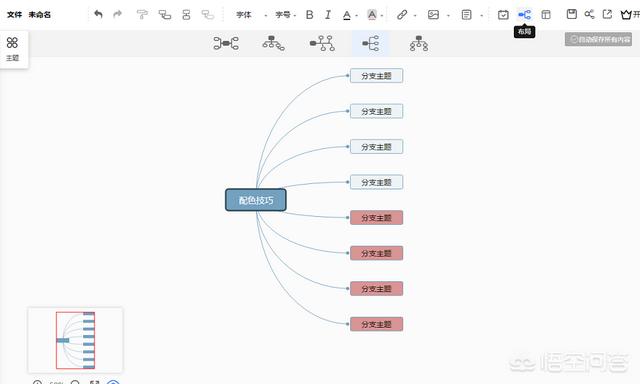
Task: Click the 自动保存所有内容 auto-save button
Action: click(598, 39)
